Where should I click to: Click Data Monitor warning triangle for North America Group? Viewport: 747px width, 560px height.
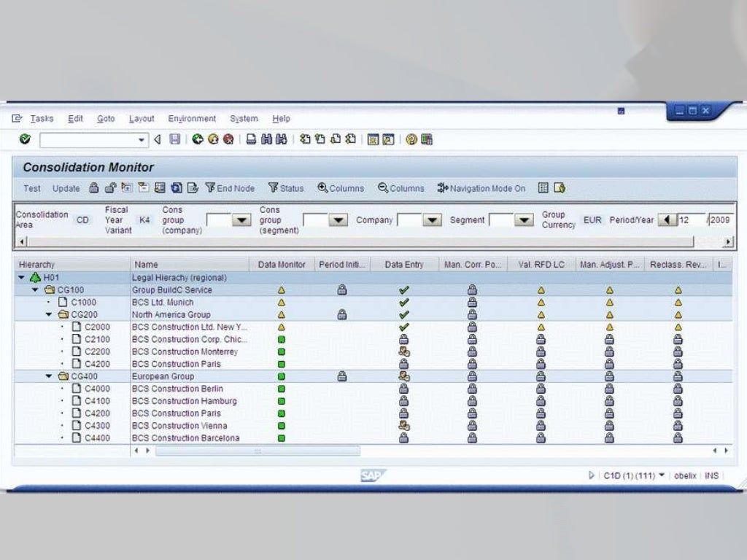[282, 315]
